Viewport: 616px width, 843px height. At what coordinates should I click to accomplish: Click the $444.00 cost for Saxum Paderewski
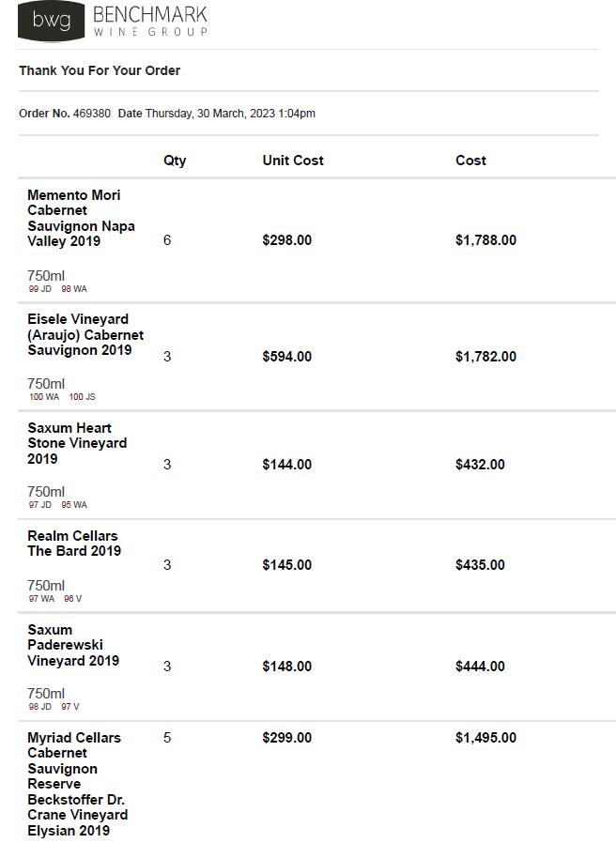coord(480,667)
